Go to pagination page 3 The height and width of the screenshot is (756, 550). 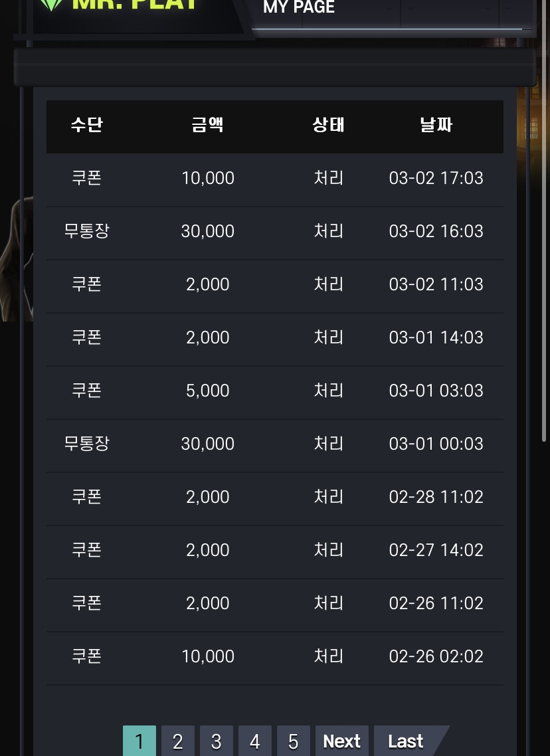[217, 741]
